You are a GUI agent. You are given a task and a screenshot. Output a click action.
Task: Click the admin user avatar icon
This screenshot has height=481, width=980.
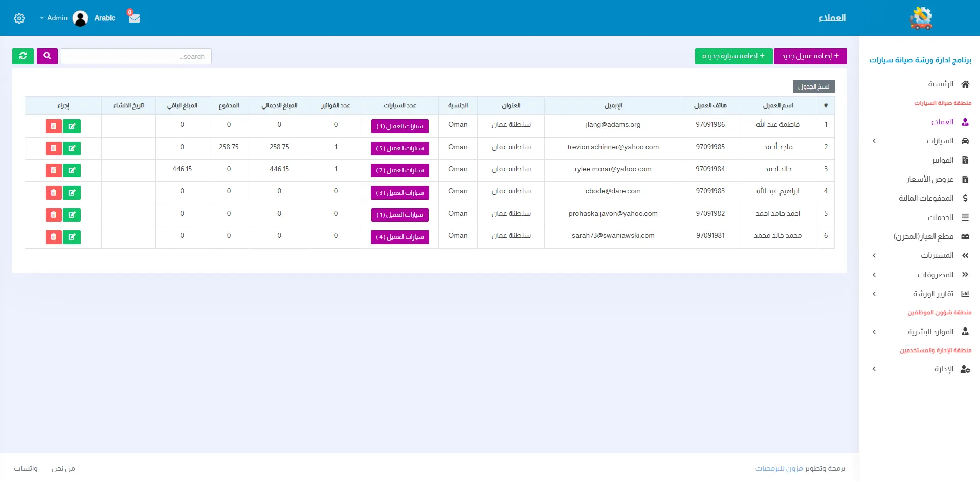pyautogui.click(x=80, y=18)
